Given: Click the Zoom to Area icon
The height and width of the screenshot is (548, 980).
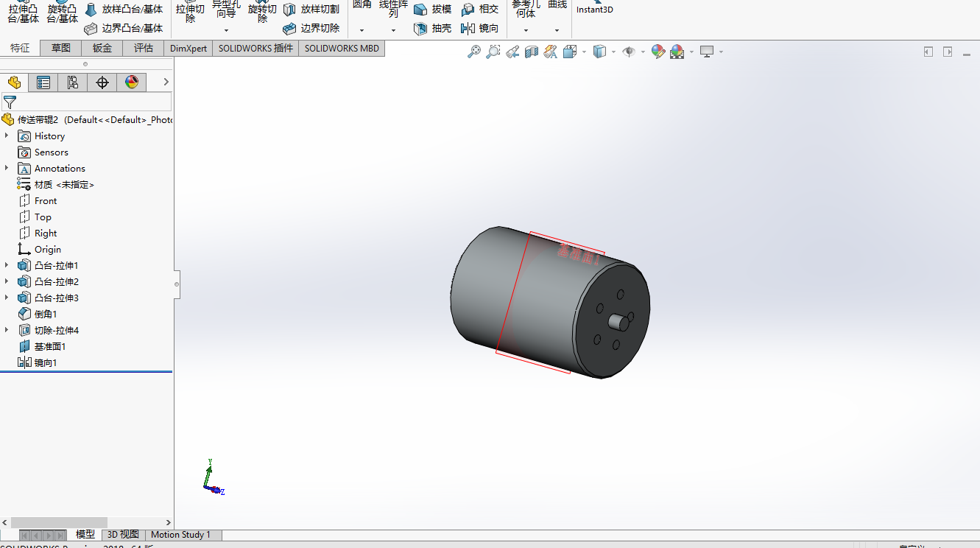Looking at the screenshot, I should click(x=493, y=52).
